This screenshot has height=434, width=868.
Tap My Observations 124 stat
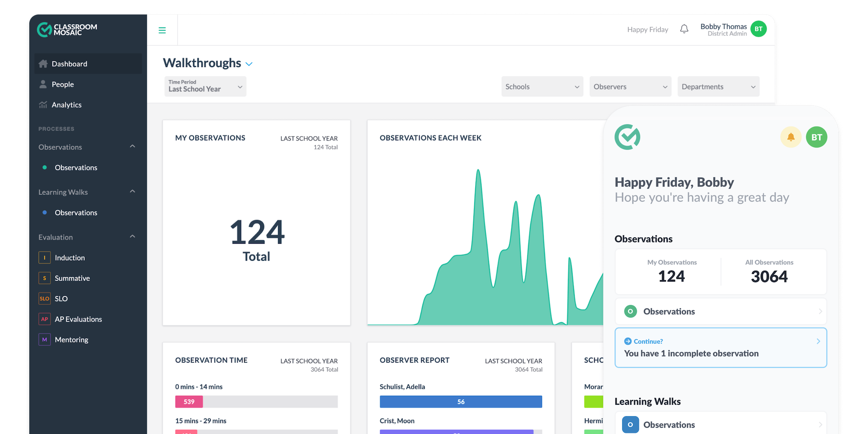(x=672, y=272)
